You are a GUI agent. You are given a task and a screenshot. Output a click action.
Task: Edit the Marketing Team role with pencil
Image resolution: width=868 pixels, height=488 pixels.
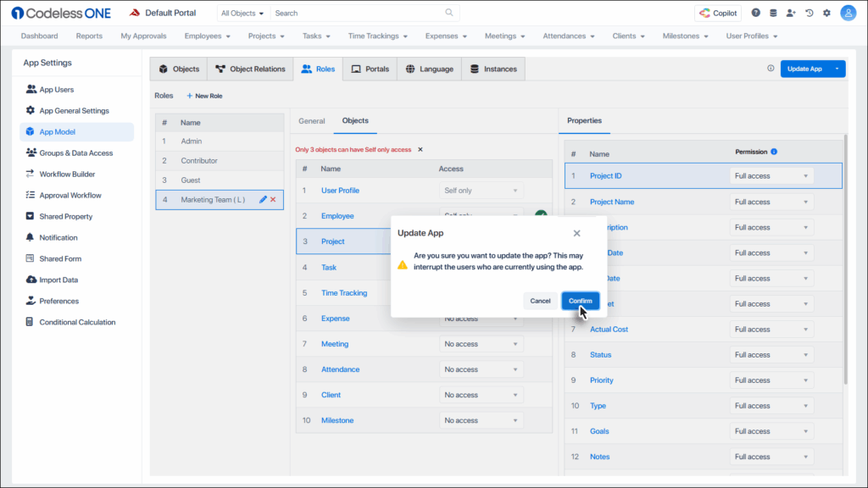tap(263, 200)
